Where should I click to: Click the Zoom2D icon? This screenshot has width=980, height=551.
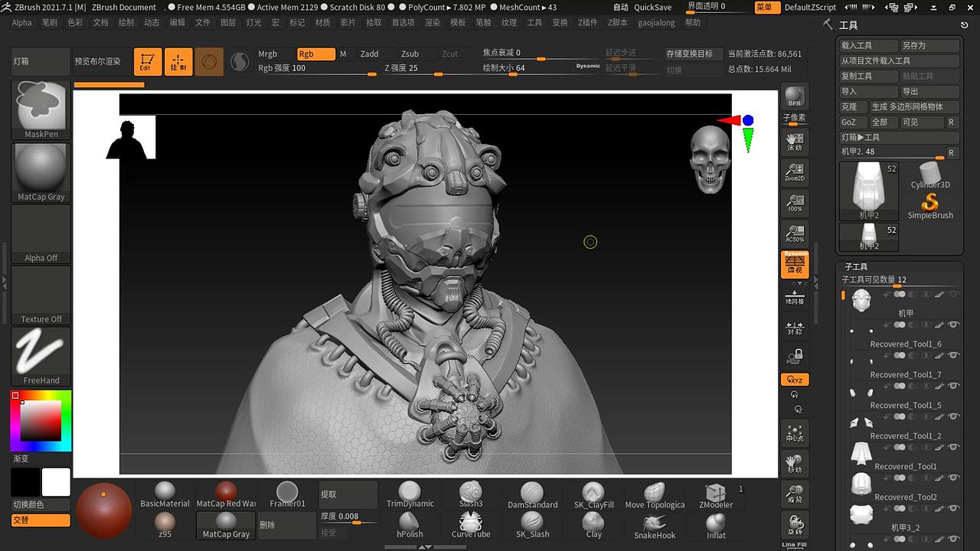(x=795, y=171)
